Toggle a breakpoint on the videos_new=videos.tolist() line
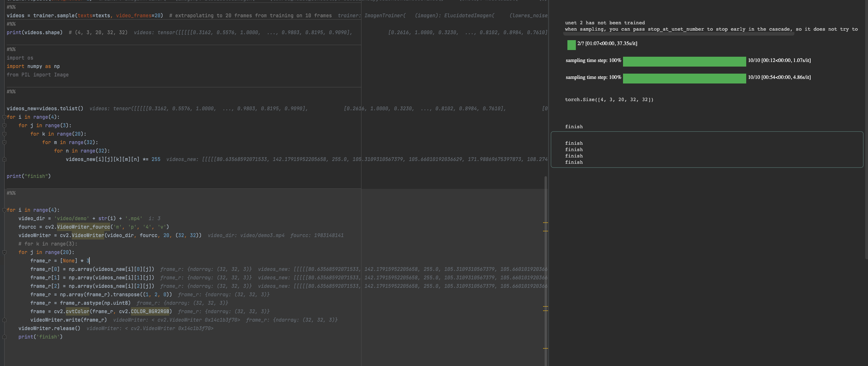Screen dimensions: 868x366 coord(2,108)
